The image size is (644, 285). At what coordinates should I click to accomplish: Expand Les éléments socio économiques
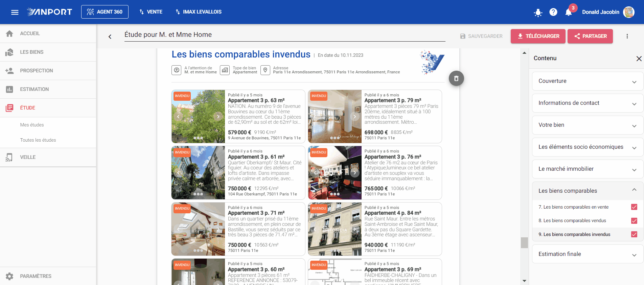click(588, 147)
